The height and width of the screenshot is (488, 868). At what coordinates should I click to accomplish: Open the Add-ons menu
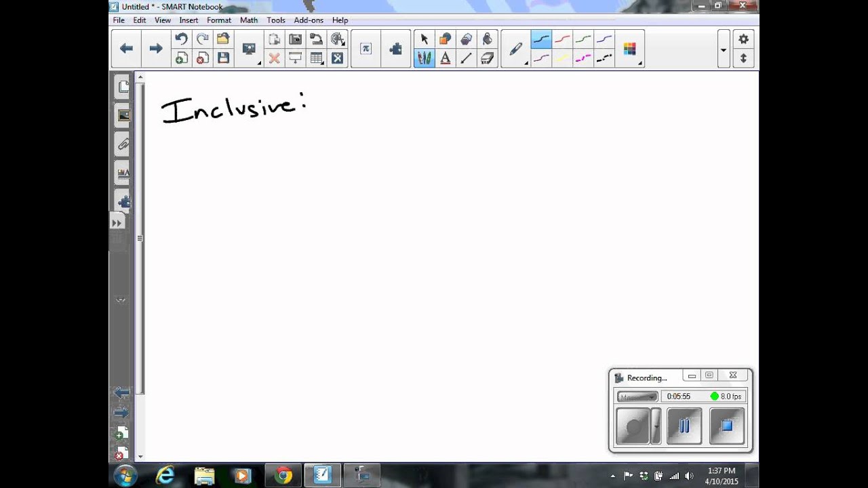[x=309, y=20]
